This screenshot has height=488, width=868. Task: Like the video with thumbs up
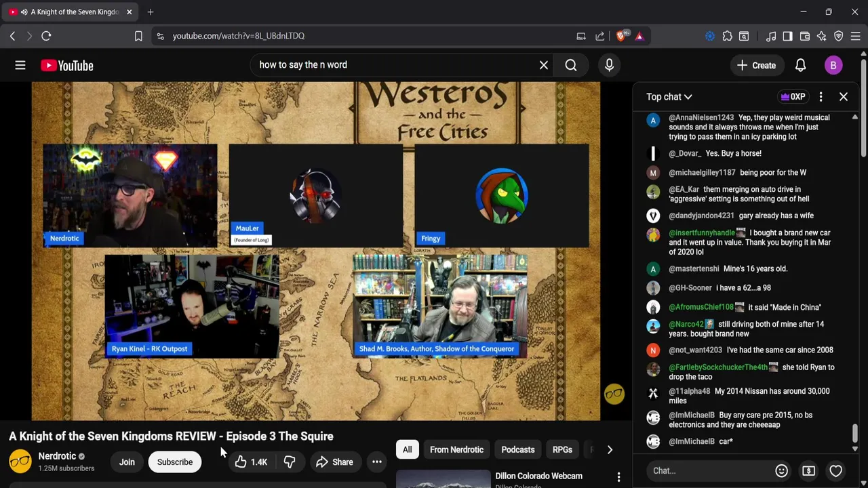click(x=252, y=462)
